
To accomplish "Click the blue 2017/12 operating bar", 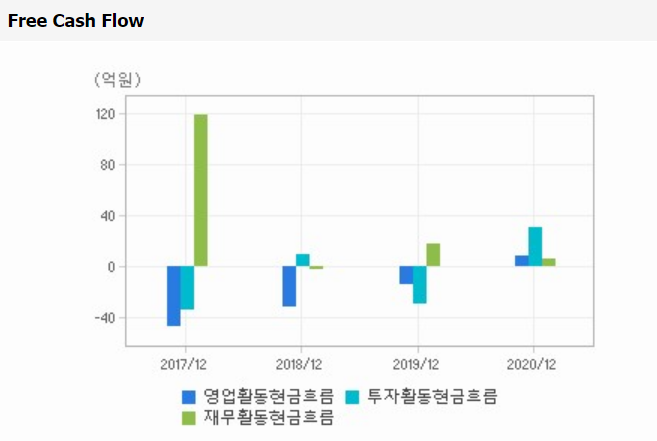I will click(174, 296).
